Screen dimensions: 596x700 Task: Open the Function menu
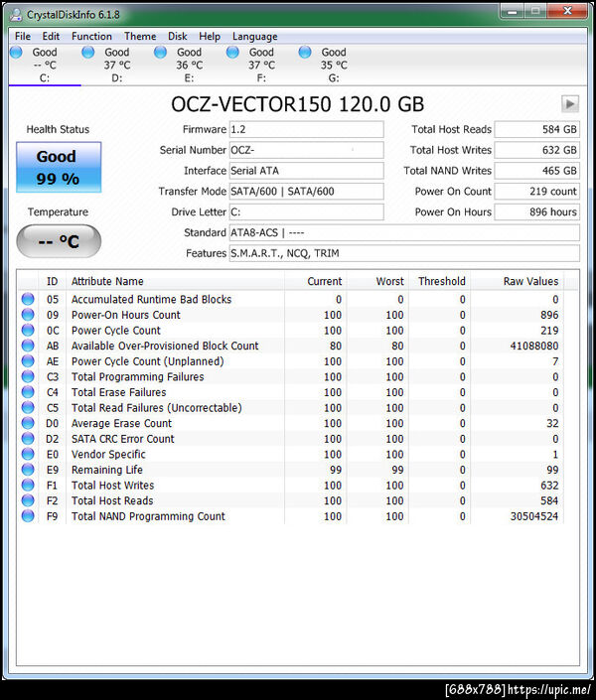click(91, 36)
